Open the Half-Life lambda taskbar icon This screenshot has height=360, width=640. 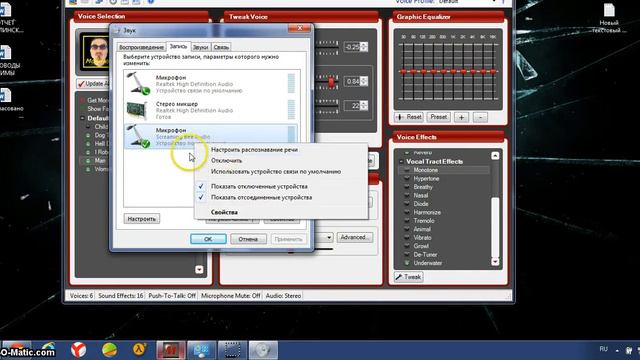[140, 350]
